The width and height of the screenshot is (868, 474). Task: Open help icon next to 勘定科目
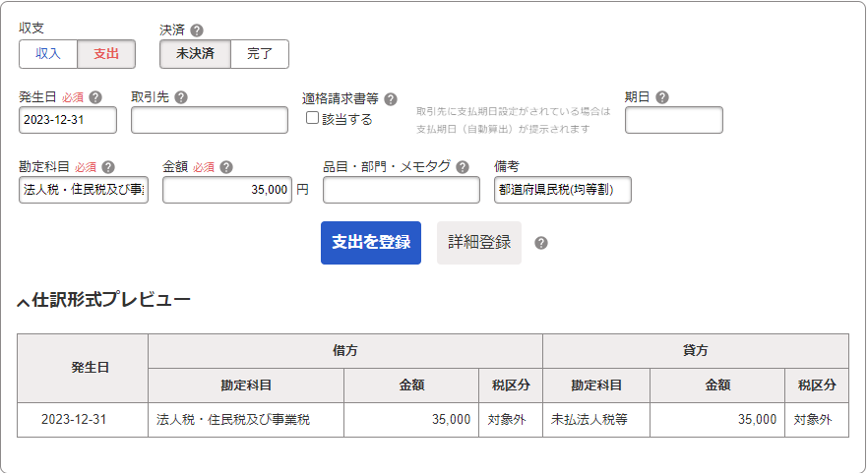coord(108,167)
